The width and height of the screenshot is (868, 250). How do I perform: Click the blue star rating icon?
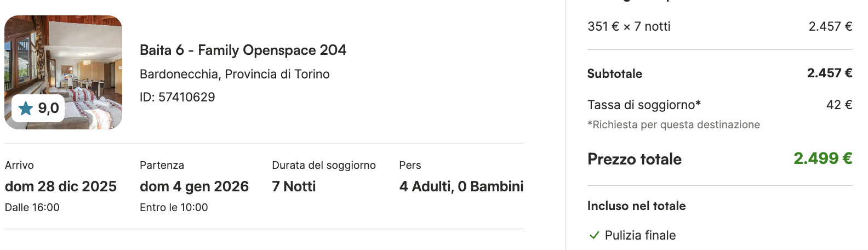tap(26, 109)
